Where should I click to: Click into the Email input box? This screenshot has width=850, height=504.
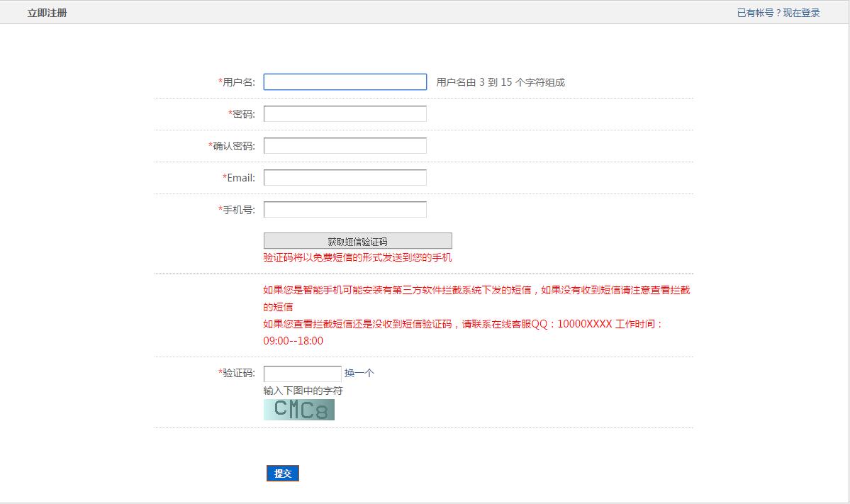pyautogui.click(x=345, y=178)
